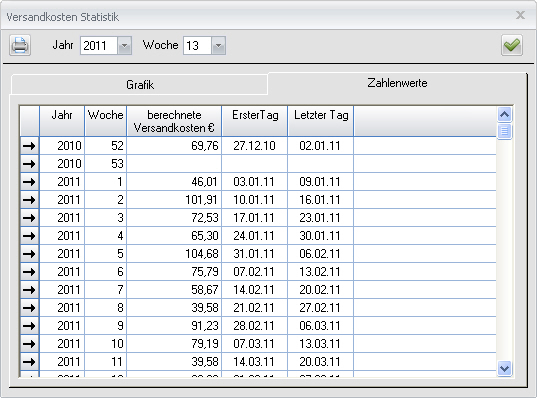Select row arrow for 2011 week 9
537x398 pixels.
click(29, 326)
